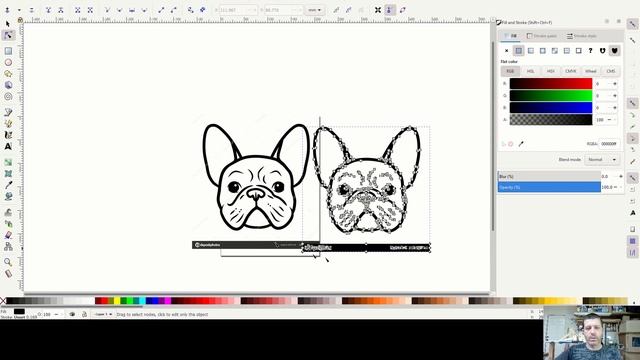This screenshot has height=360, width=640.
Task: Toggle layer lock icon in status bar
Action: pos(84,314)
